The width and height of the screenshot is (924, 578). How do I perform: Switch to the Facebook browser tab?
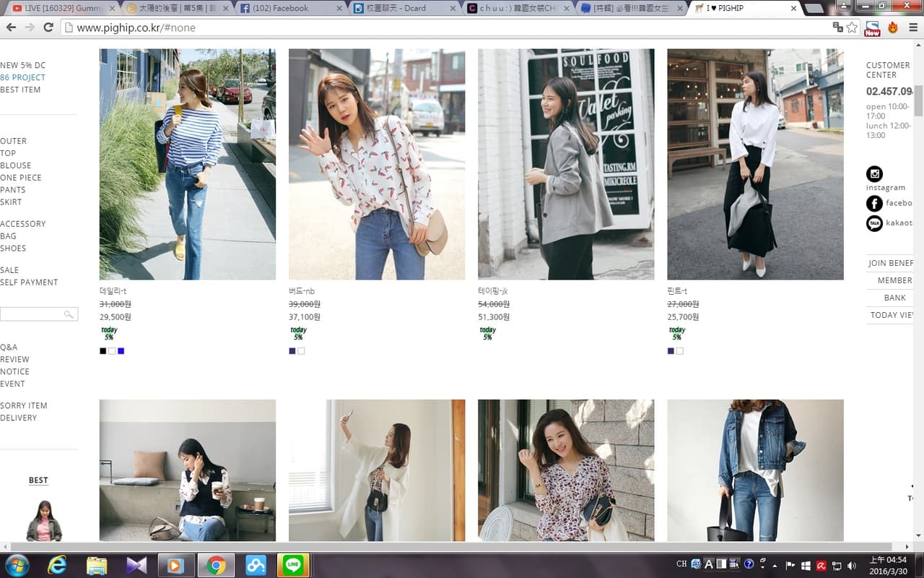[290, 9]
